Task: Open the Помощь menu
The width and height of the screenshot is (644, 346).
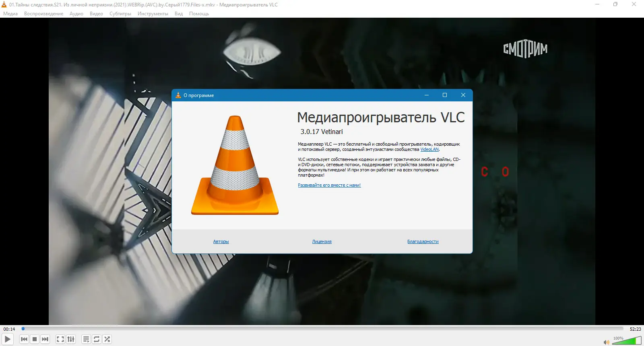Action: pos(199,14)
